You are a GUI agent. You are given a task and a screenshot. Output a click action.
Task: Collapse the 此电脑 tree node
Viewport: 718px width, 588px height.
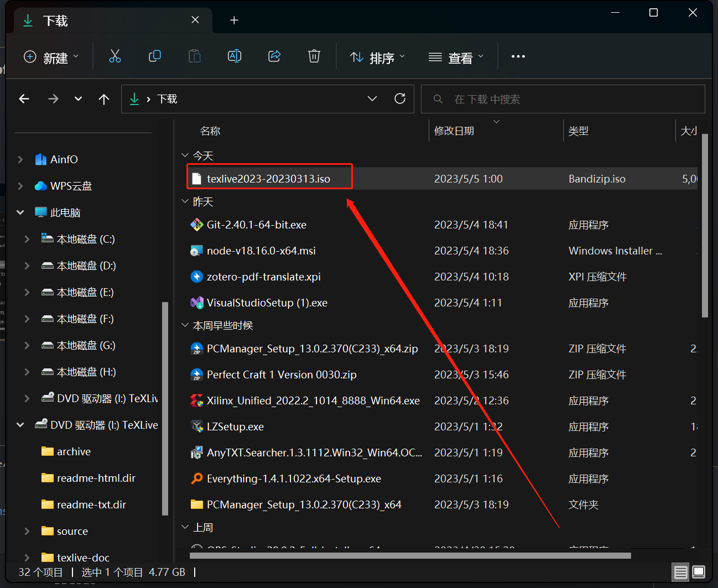pyautogui.click(x=20, y=212)
